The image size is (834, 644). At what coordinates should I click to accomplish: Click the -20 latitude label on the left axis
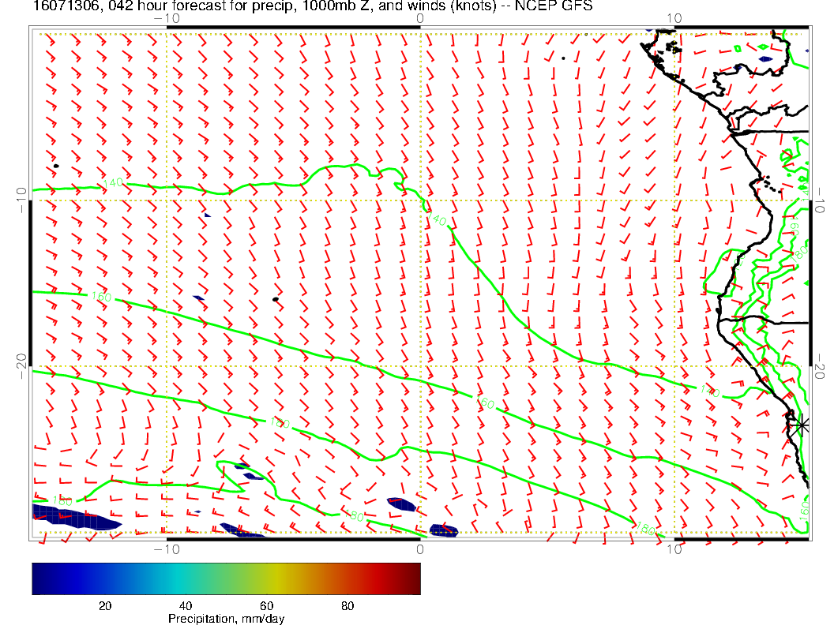pyautogui.click(x=21, y=365)
